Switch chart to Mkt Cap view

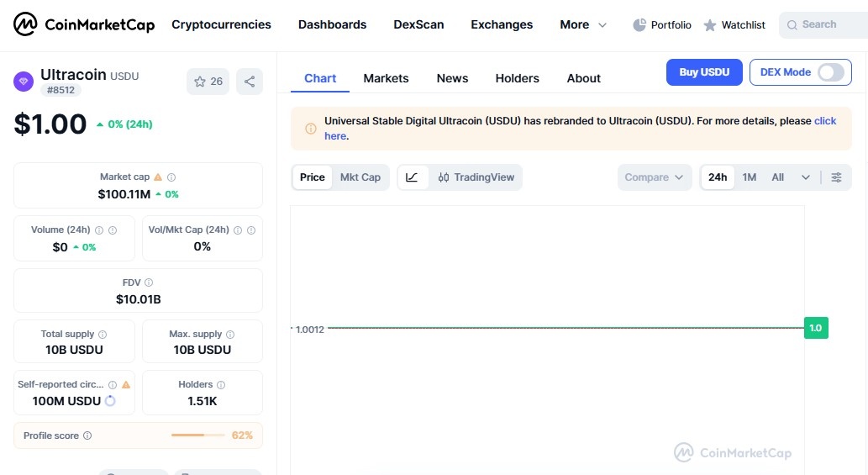coord(360,177)
